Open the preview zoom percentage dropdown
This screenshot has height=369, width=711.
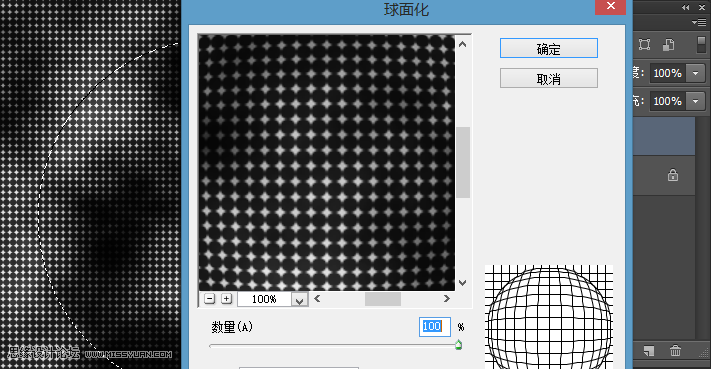click(299, 300)
